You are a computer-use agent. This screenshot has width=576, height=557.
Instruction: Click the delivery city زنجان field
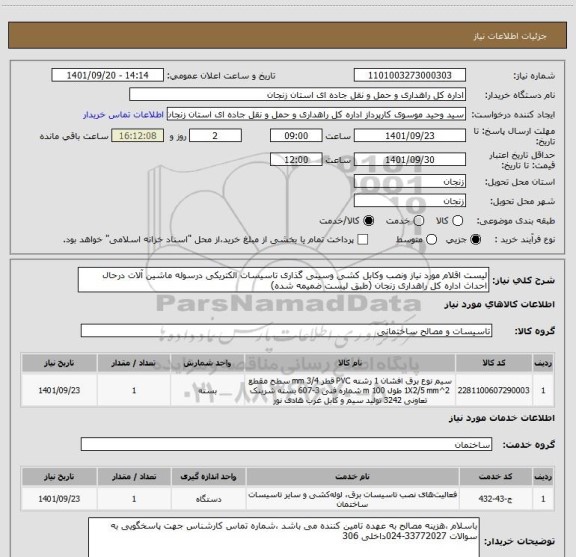[x=410, y=201]
